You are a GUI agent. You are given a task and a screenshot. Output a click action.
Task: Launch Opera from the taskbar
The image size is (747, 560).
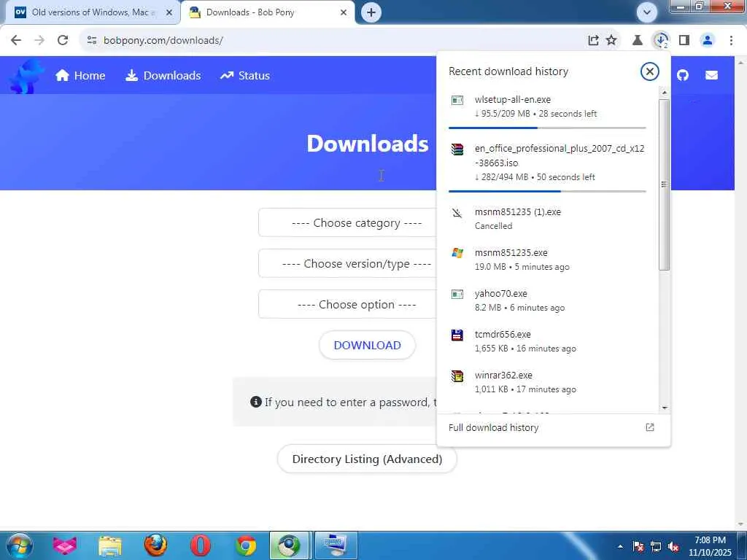click(x=201, y=545)
